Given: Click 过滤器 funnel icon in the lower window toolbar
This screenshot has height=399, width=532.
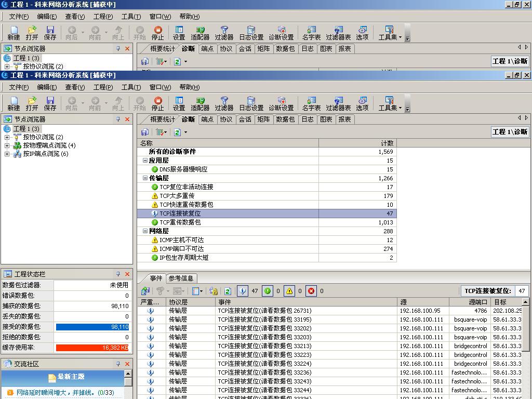Looking at the screenshot, I should point(224,103).
